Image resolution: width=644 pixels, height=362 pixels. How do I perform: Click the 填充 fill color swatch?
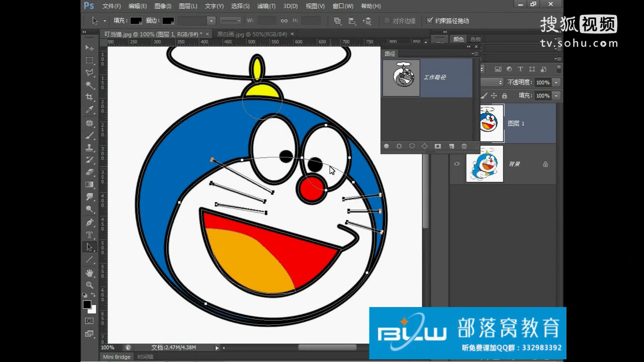[x=136, y=21]
